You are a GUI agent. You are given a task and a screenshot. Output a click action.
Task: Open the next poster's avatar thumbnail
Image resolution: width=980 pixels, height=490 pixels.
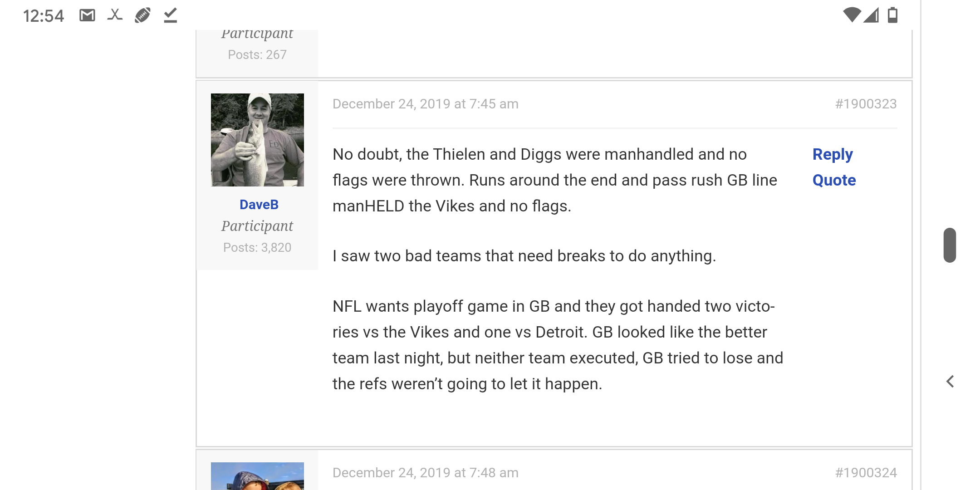tap(257, 476)
